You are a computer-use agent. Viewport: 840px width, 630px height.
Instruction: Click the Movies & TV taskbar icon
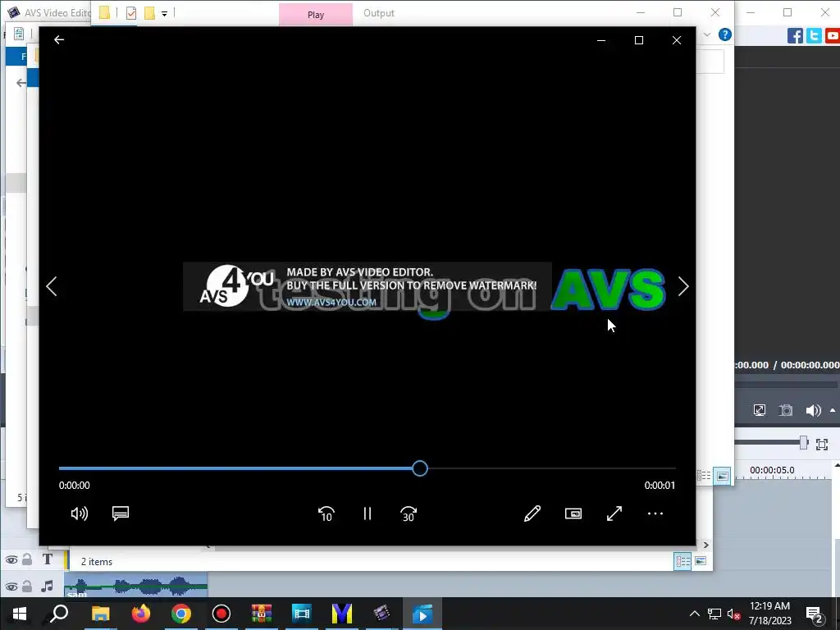point(422,614)
